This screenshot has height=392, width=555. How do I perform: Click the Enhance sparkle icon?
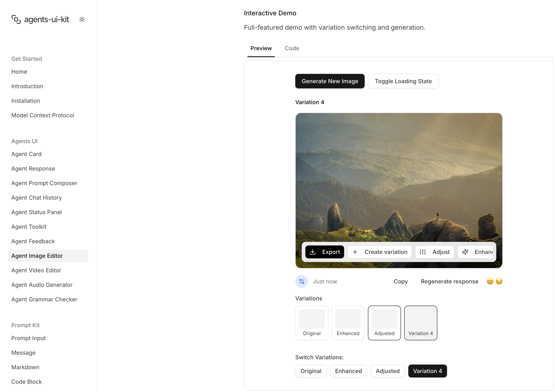coord(465,252)
